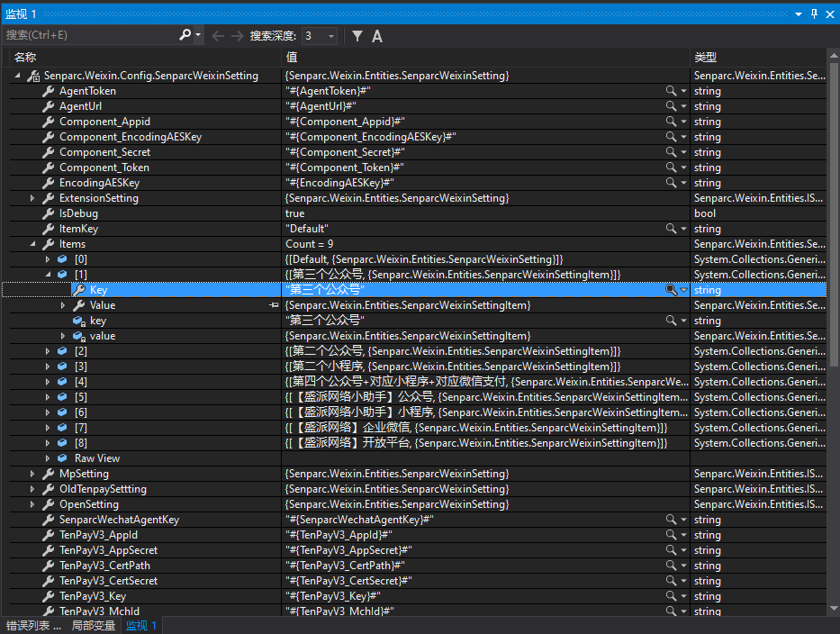Open text visualizer for EncodingAESKey value

click(671, 182)
